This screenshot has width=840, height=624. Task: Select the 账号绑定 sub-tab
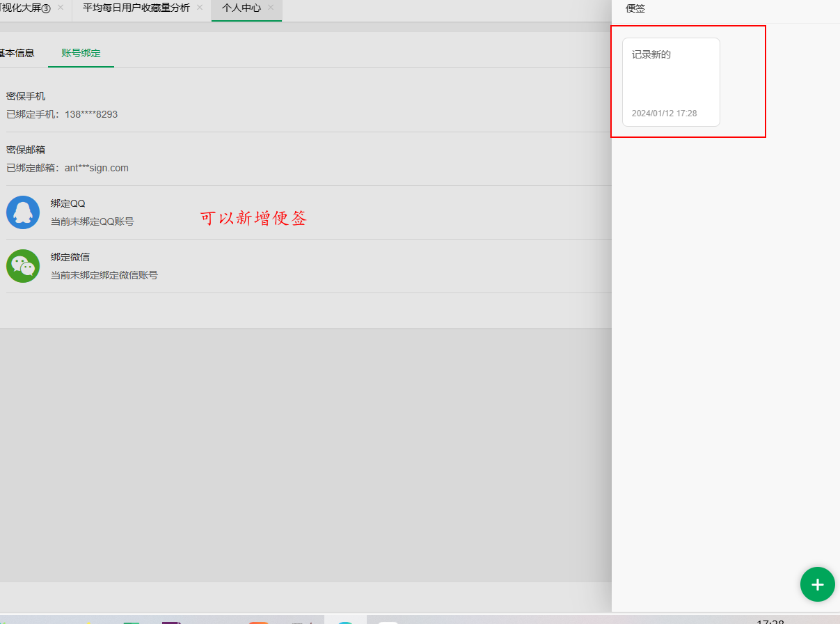81,53
